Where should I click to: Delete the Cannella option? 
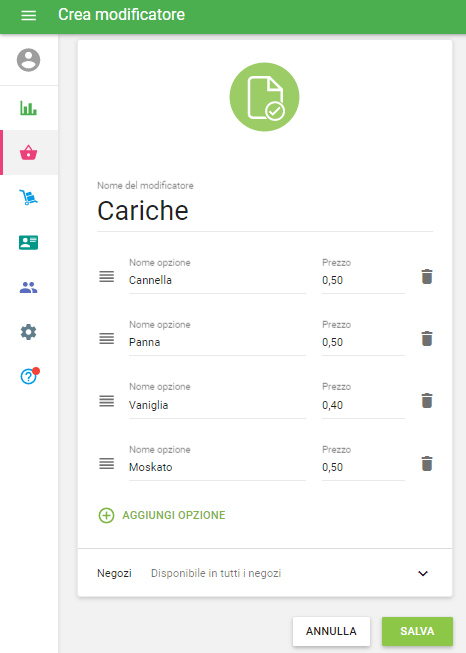tap(427, 277)
